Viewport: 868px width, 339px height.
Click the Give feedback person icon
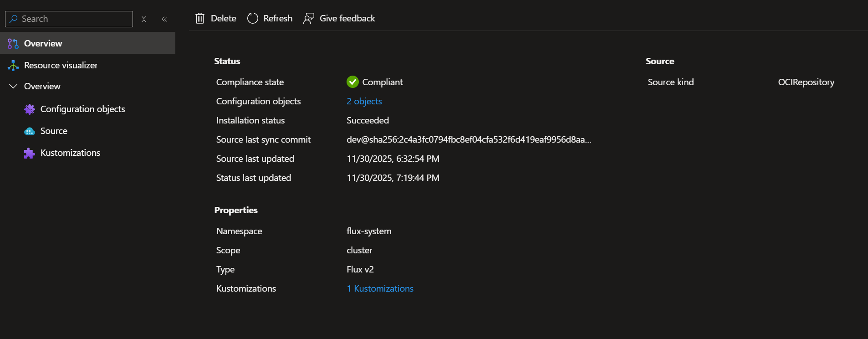[x=309, y=18]
